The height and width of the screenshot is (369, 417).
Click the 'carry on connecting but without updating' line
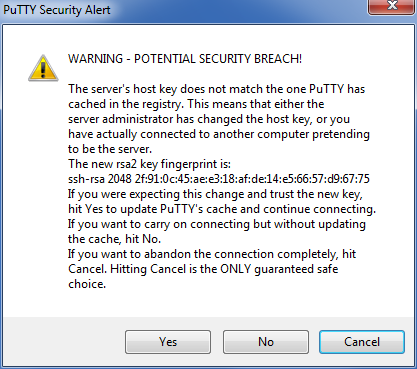pyautogui.click(x=217, y=224)
